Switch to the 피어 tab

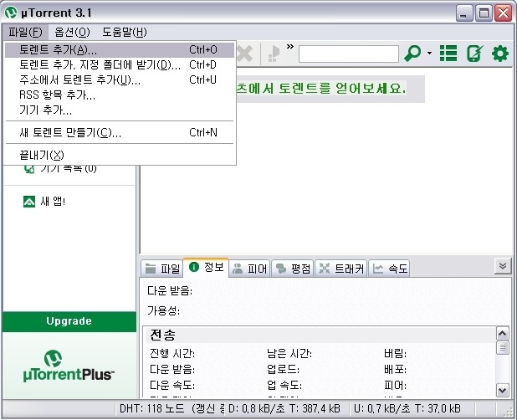click(x=249, y=269)
